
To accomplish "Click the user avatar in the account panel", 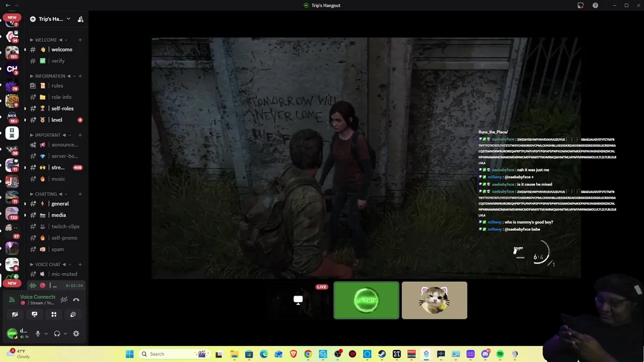I will tap(12, 333).
